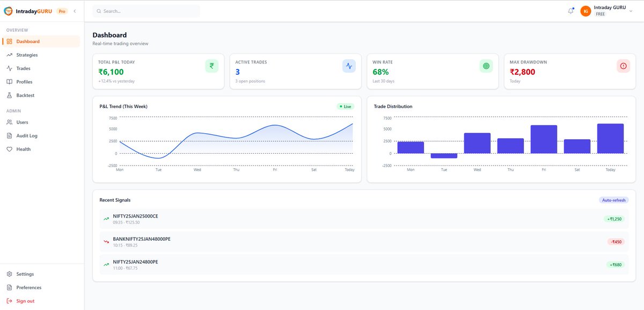Click the Settings gear icon

[x=10, y=274]
